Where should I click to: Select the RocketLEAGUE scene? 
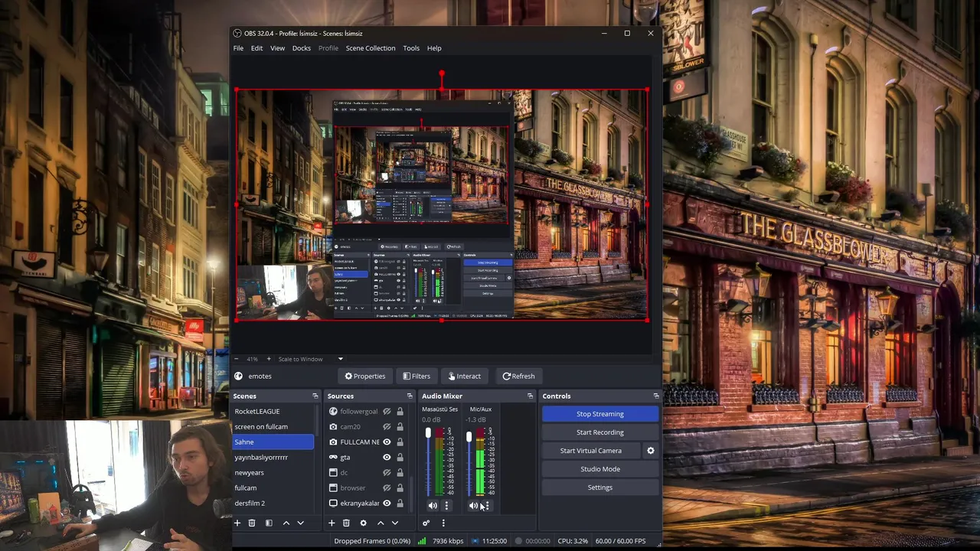(x=273, y=411)
